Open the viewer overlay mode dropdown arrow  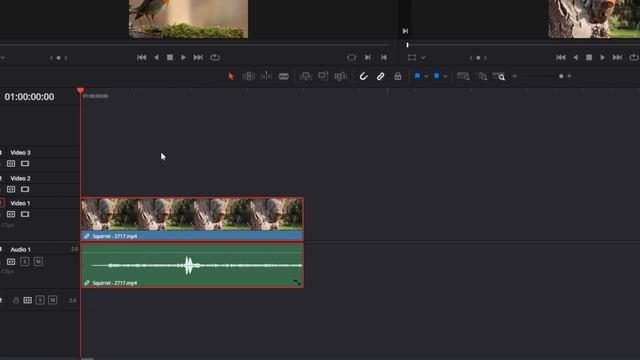point(423,58)
